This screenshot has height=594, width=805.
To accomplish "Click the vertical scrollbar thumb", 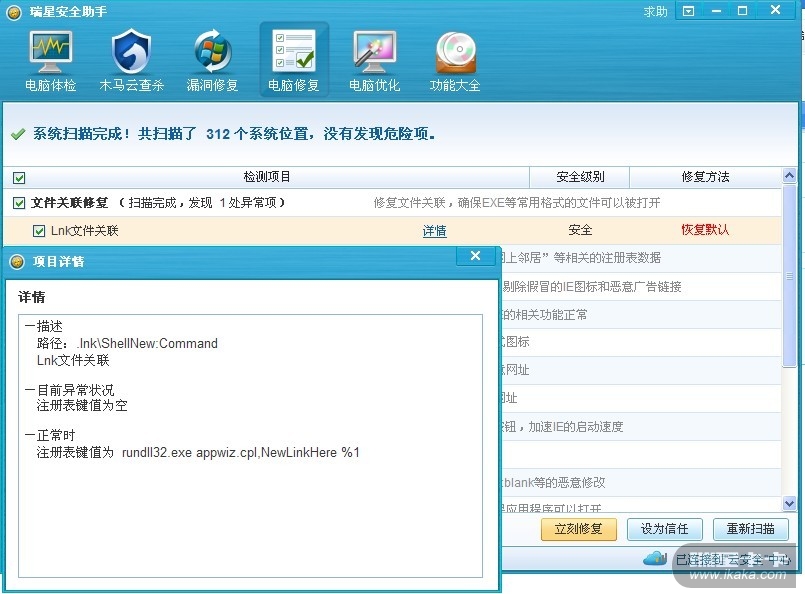I will pos(789,276).
